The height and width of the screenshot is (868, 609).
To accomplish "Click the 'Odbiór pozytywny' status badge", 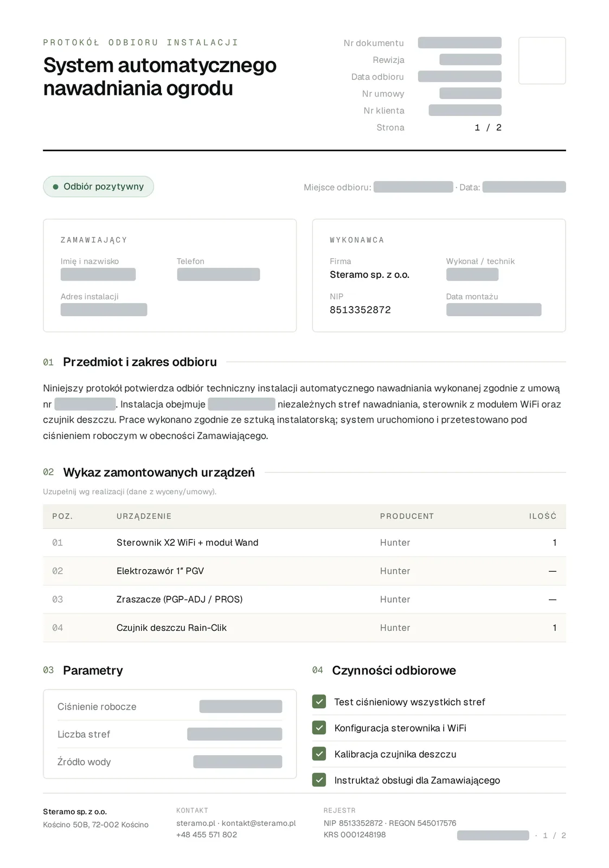I will point(98,187).
